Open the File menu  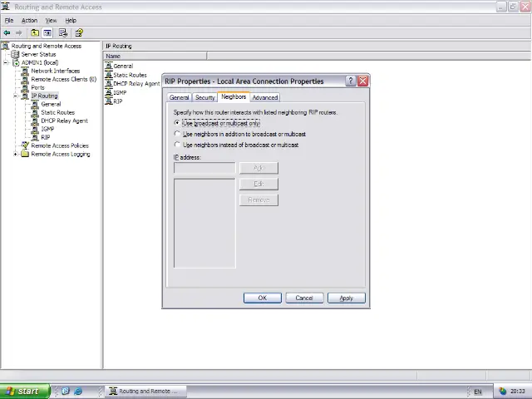click(x=9, y=20)
